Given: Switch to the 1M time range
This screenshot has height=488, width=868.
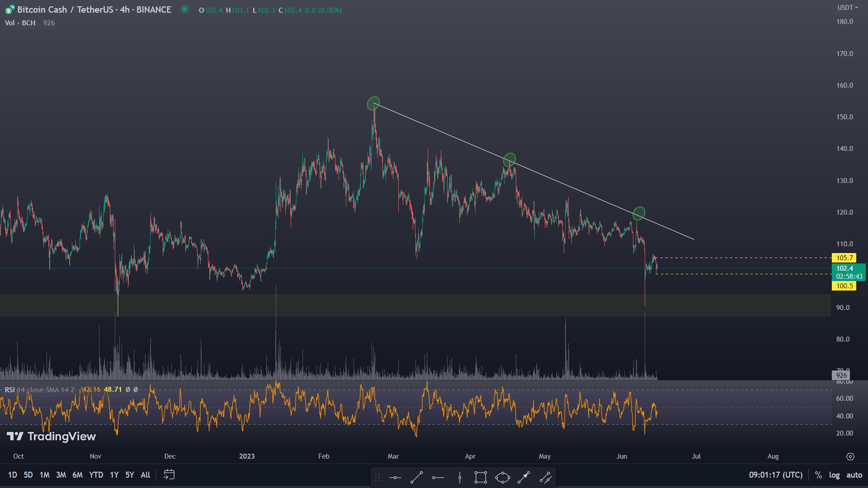Looking at the screenshot, I should (44, 475).
